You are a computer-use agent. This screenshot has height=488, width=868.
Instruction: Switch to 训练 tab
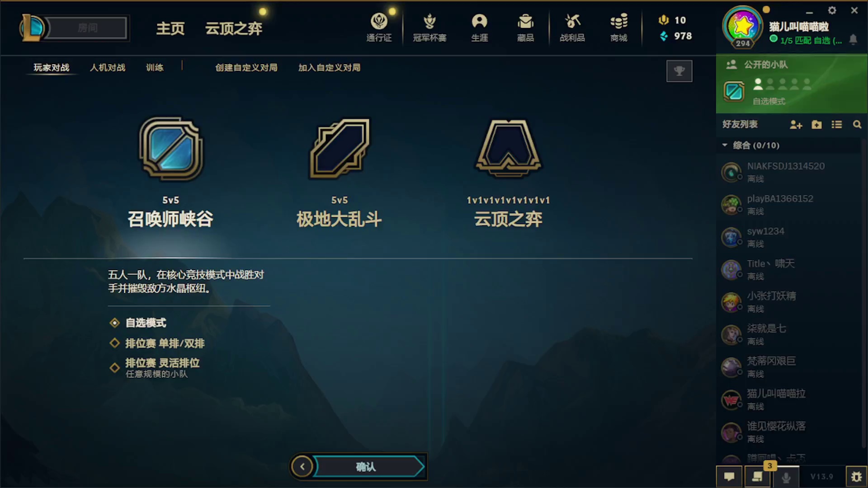click(x=155, y=67)
